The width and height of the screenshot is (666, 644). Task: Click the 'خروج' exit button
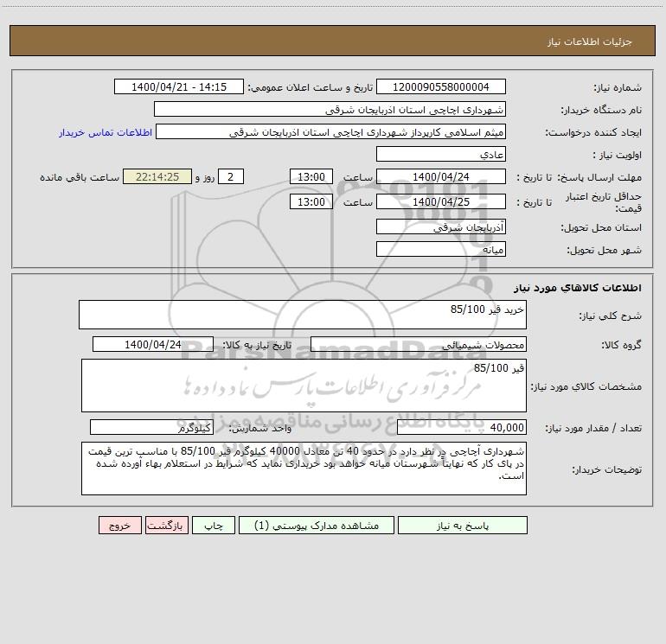coord(119,525)
